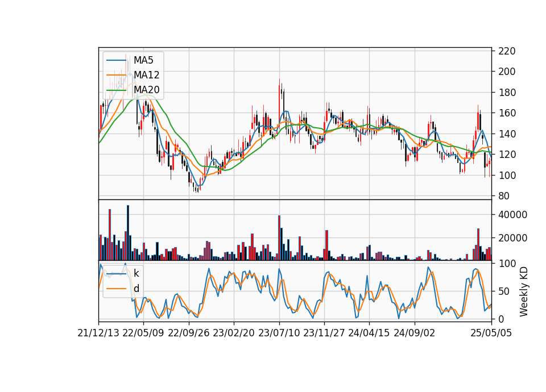Click the 50 value on KD axis

click(x=504, y=291)
